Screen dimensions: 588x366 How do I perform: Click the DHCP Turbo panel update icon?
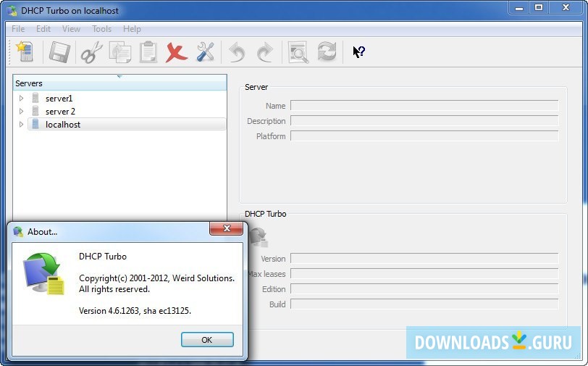click(259, 237)
